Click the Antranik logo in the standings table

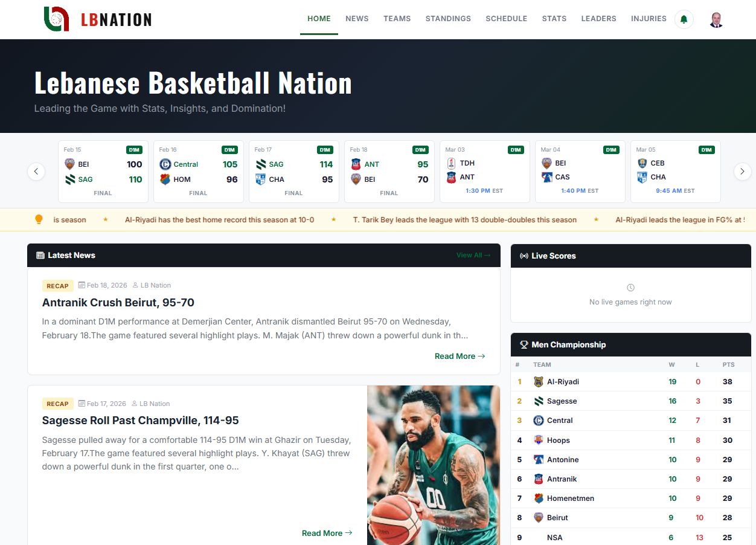pyautogui.click(x=539, y=479)
